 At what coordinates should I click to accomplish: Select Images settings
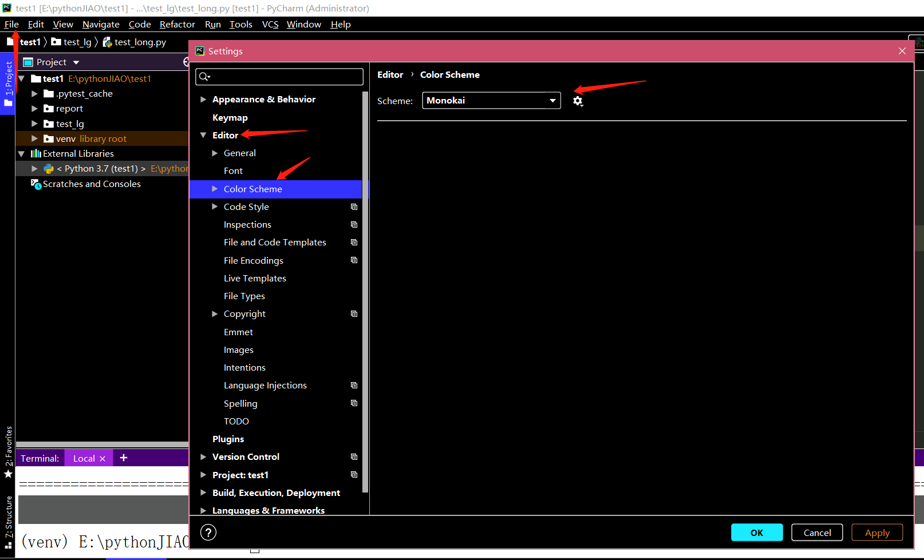click(239, 350)
